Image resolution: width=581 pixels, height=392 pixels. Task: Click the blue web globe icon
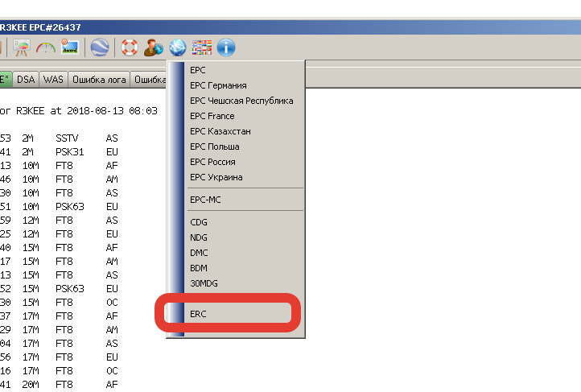tap(177, 47)
